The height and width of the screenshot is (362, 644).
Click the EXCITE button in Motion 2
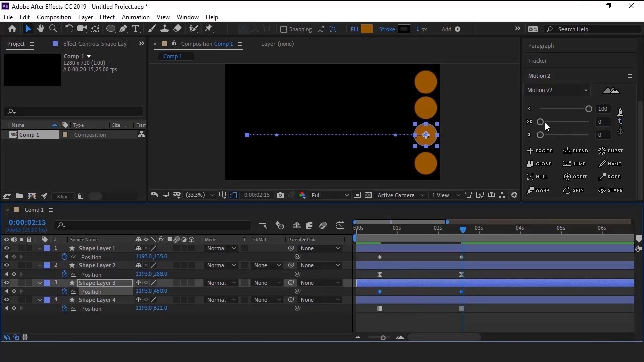(540, 151)
